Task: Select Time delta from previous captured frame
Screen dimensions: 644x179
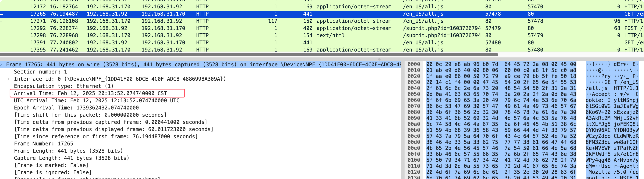Action: tap(111, 122)
